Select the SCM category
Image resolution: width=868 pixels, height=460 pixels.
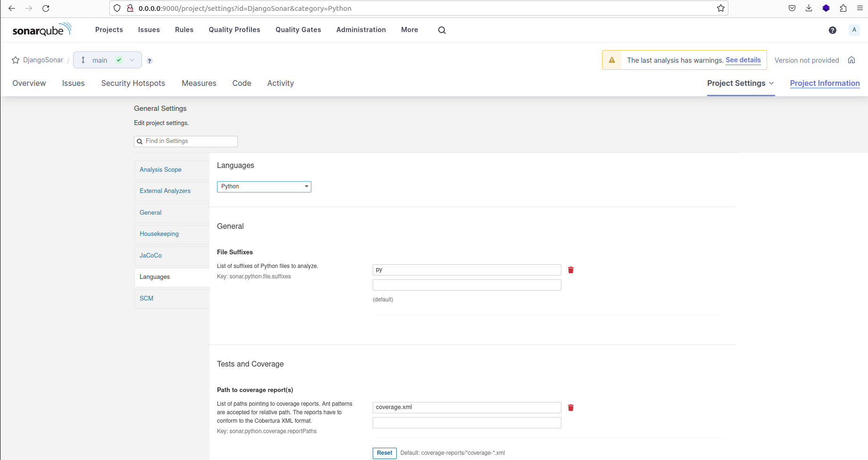(172, 299)
